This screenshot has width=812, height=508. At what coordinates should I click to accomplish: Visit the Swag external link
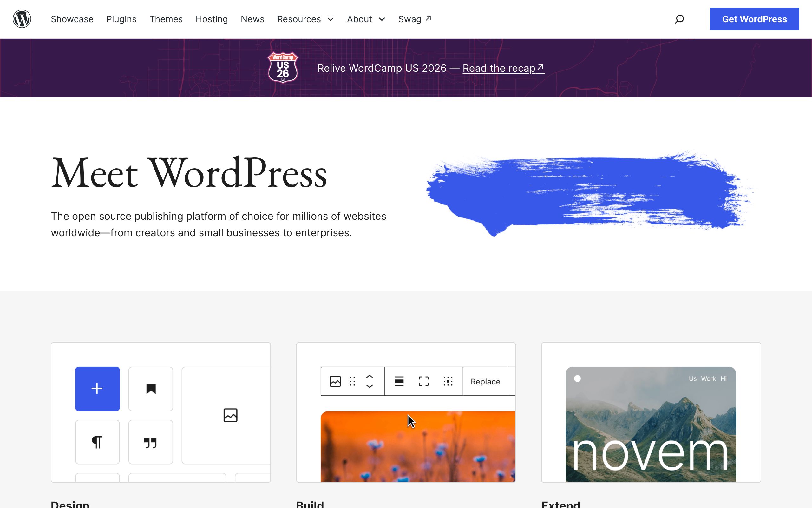(415, 19)
